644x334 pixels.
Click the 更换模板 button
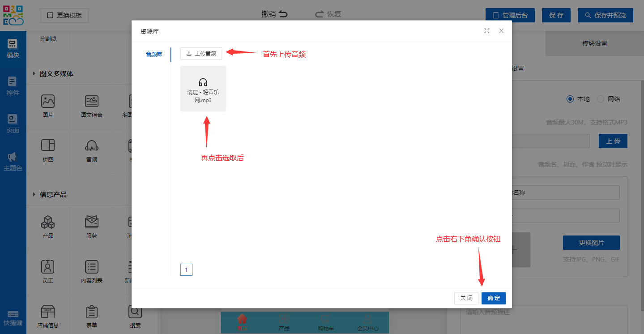pyautogui.click(x=64, y=15)
